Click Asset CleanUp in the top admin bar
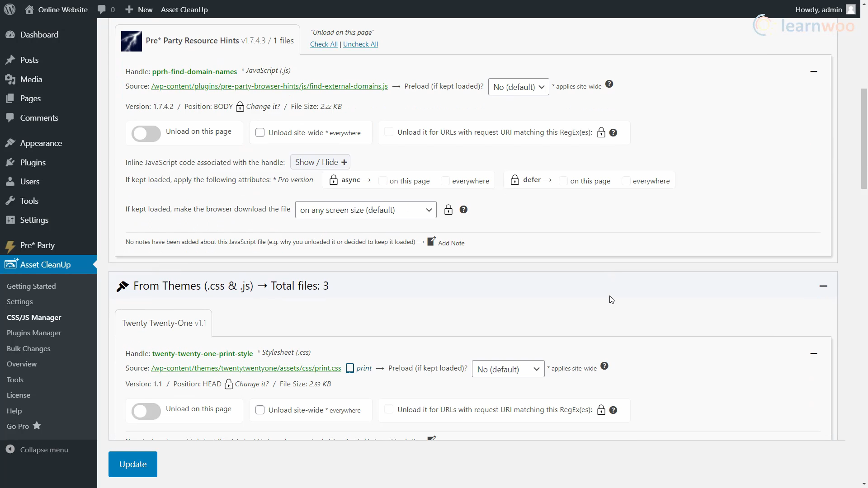 coord(184,9)
